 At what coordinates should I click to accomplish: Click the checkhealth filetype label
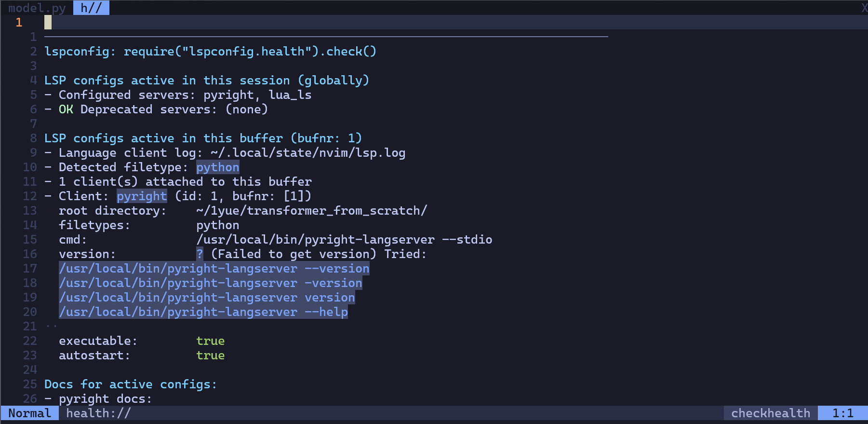(771, 413)
